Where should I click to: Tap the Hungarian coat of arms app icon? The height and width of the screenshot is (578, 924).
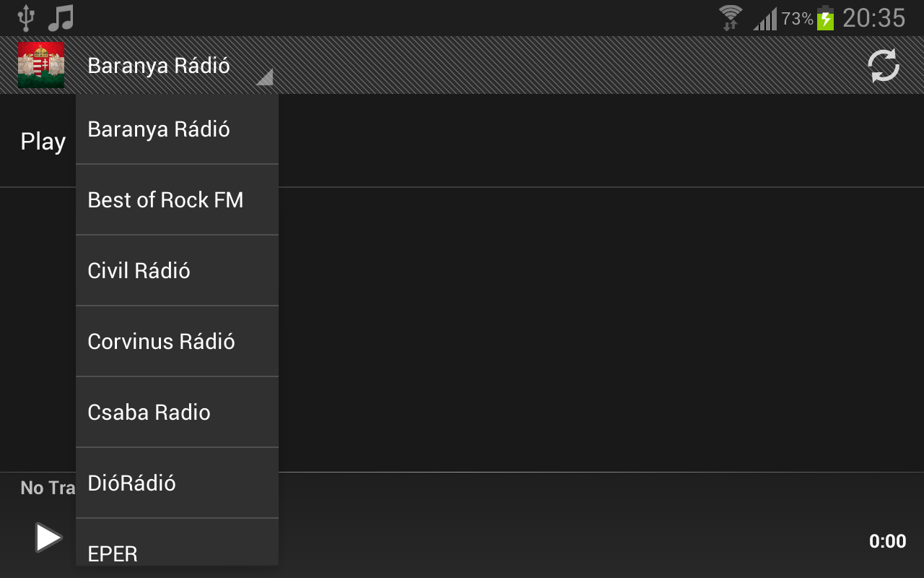[41, 65]
